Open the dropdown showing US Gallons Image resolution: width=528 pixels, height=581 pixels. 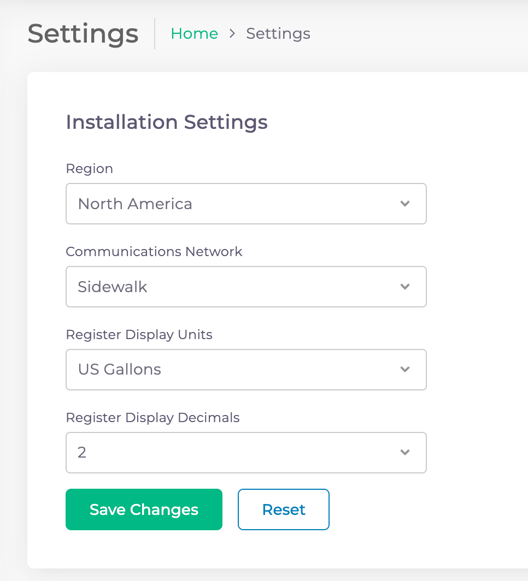246,369
